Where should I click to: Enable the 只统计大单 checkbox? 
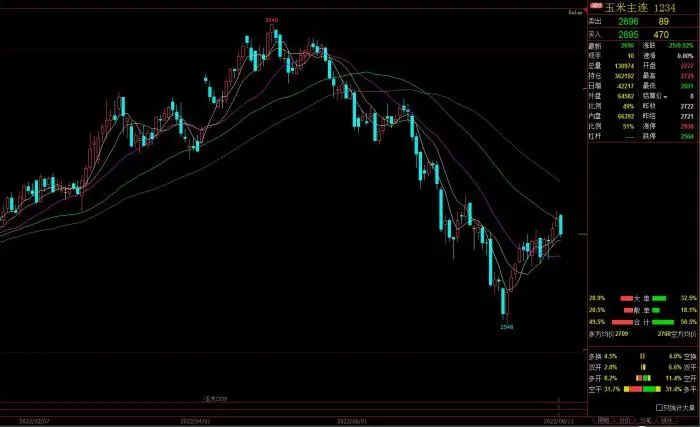(x=660, y=408)
